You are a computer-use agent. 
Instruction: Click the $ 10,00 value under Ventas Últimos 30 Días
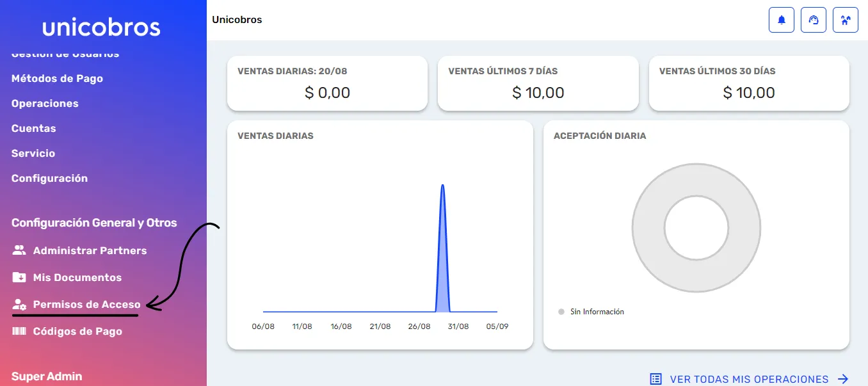749,93
